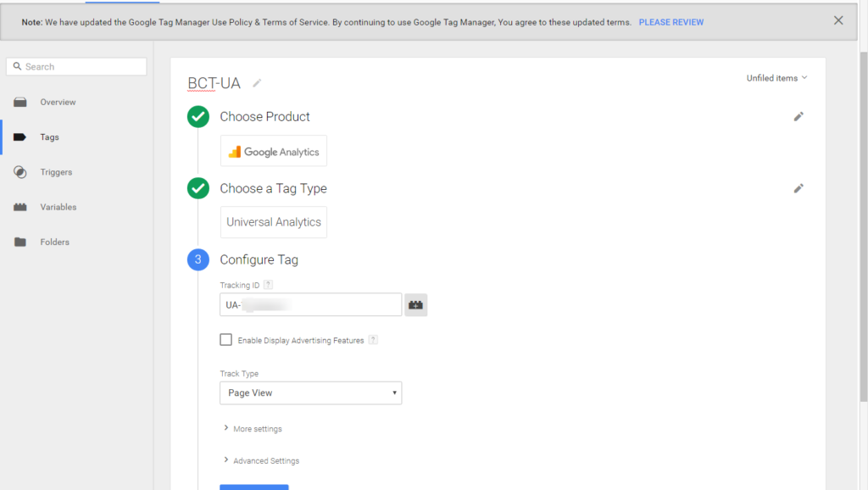This screenshot has width=868, height=490.
Task: Expand More settings
Action: [x=257, y=428]
